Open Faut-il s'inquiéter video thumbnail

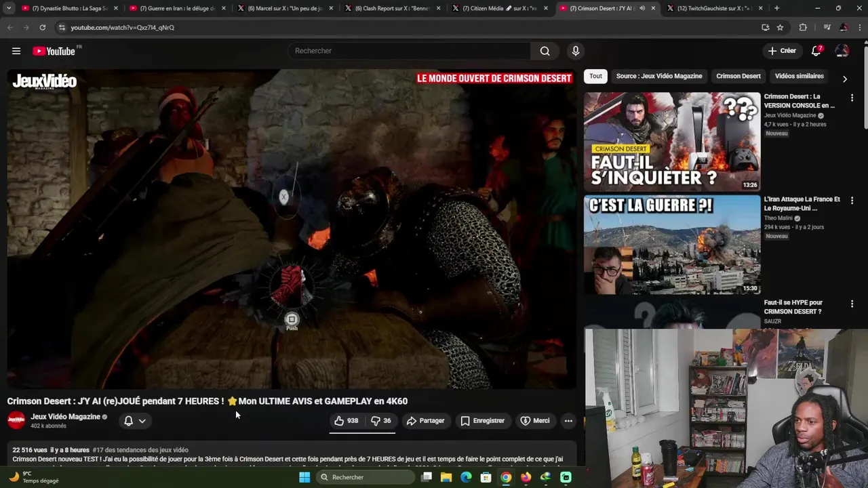672,142
